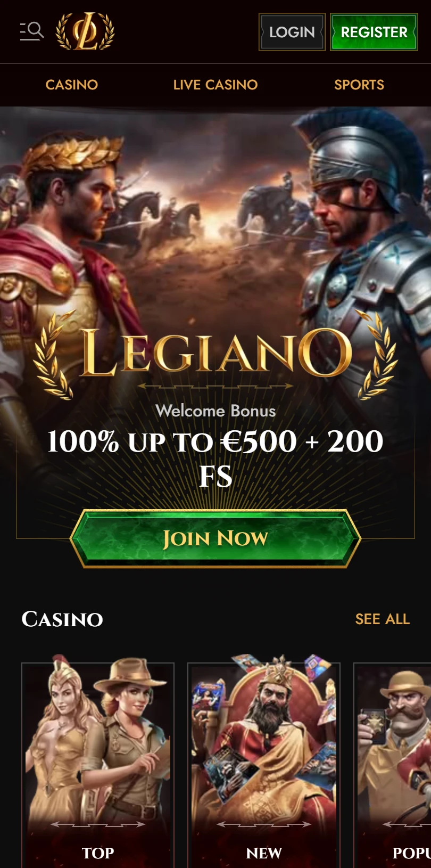Open the SEE ALL link
Viewport: 431px width, 868px height.
(x=383, y=619)
